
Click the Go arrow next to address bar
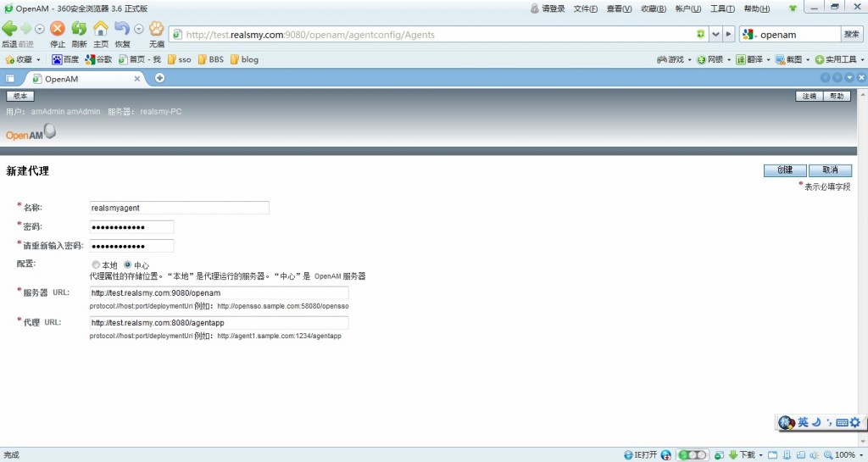(x=728, y=34)
